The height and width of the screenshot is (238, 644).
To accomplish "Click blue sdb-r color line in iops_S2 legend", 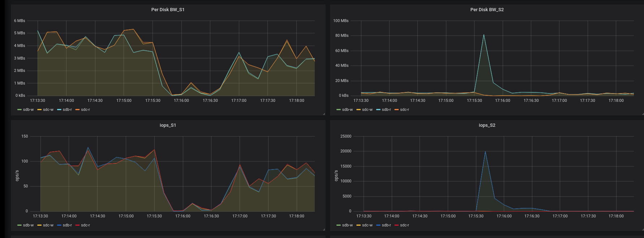I will 378,225.
